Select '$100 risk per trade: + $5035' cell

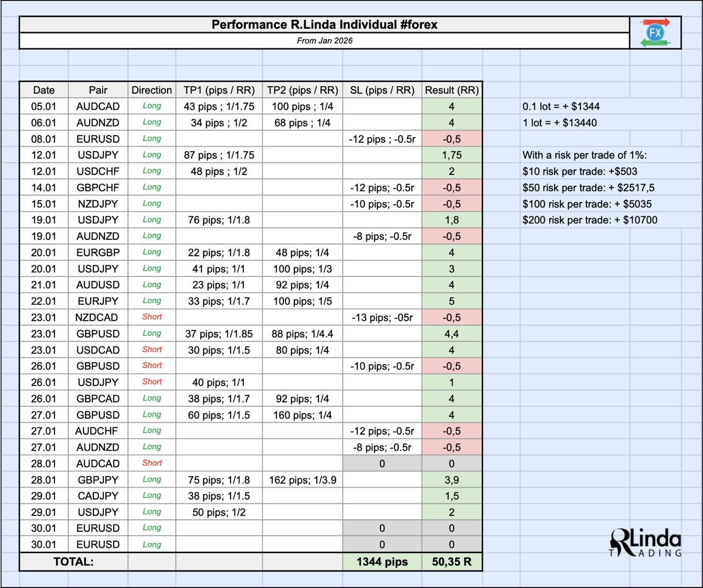[x=587, y=204]
